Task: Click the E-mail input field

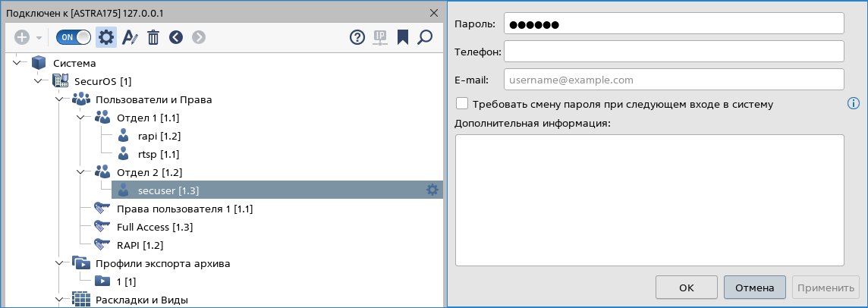Action: point(674,80)
